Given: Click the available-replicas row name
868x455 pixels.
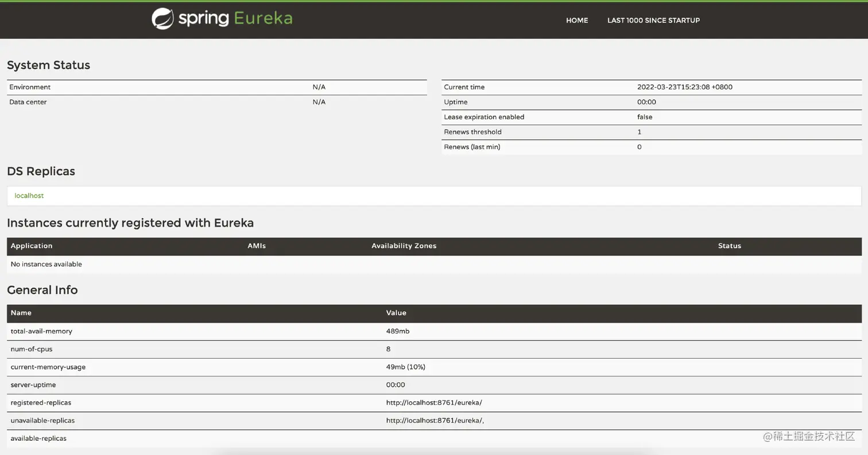Looking at the screenshot, I should [38, 438].
